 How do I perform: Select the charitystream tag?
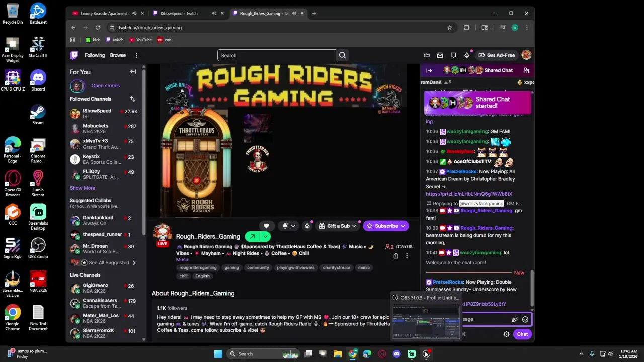click(336, 267)
